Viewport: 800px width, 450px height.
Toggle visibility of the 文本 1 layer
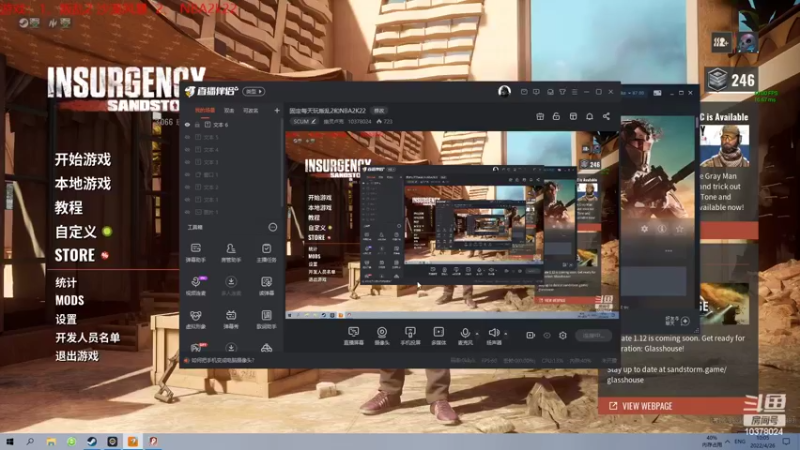(x=187, y=199)
